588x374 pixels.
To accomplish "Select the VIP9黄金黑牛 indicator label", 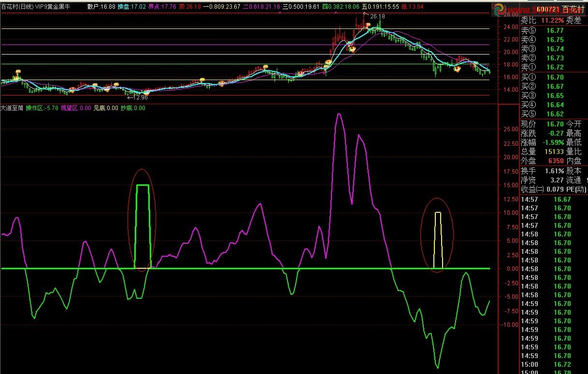I will click(x=54, y=7).
